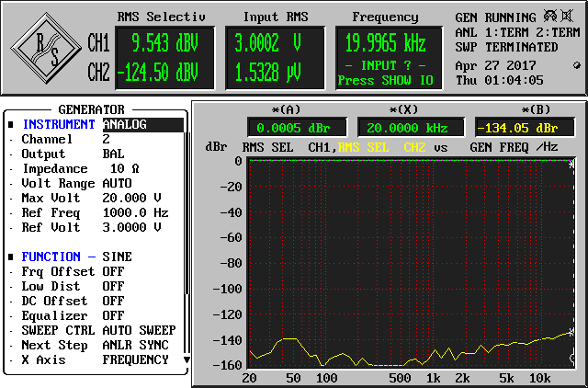The height and width of the screenshot is (388, 588).
Task: Change X Axis FREQUENCY setting
Action: 135,359
